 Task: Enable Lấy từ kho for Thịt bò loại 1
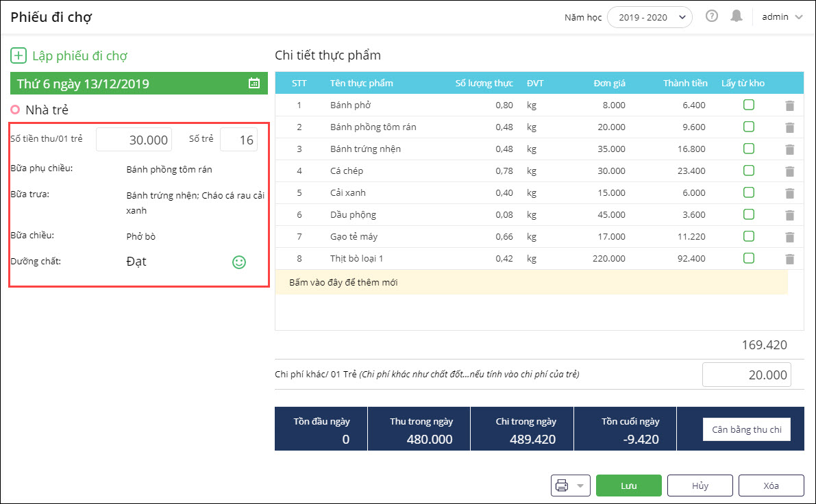(748, 257)
